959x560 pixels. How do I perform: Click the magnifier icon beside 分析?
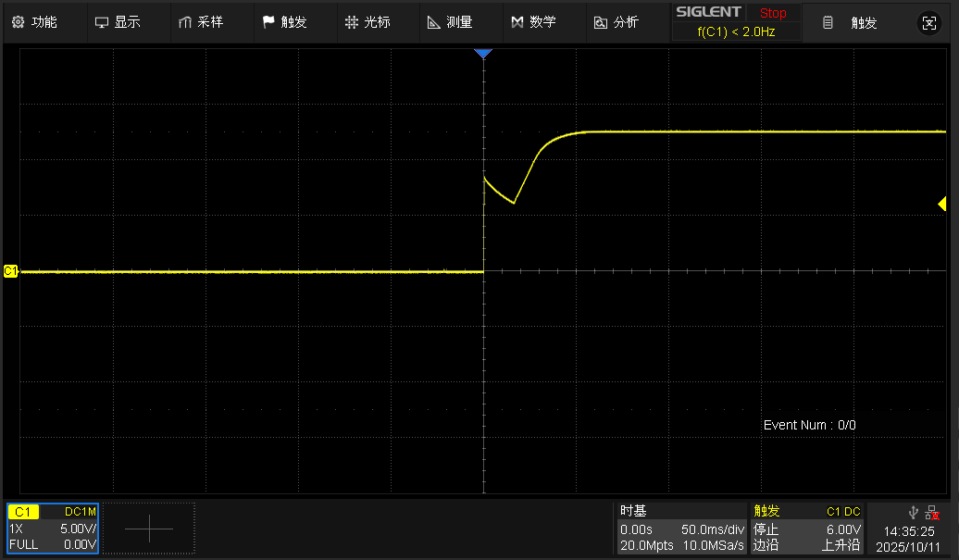(x=601, y=22)
